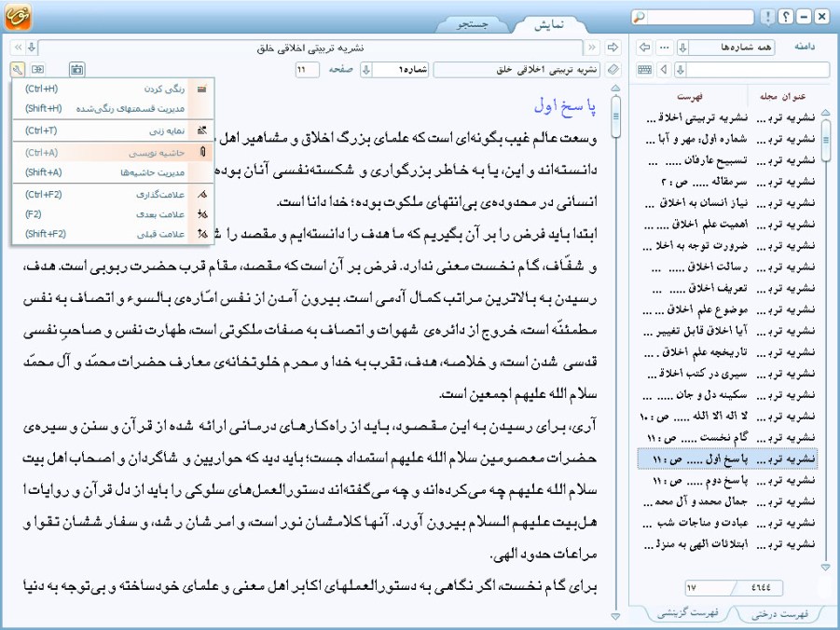
Task: Choose رنگی کردن (Ctrl+H) from the menu
Action: tap(113, 89)
